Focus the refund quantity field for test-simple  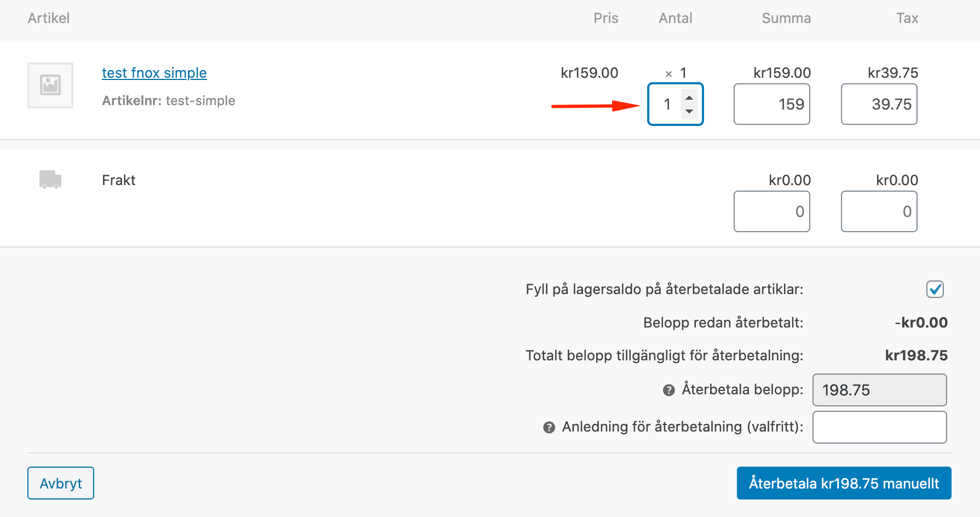coord(666,104)
